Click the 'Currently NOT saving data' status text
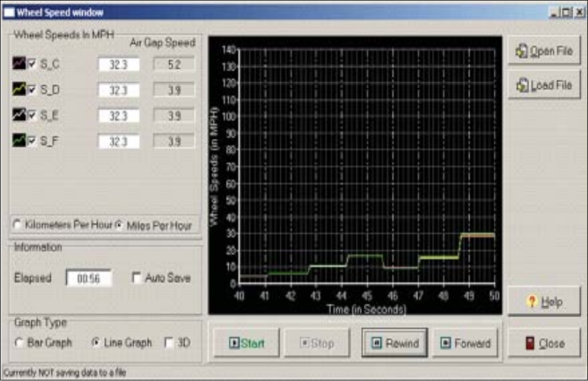The width and height of the screenshot is (588, 381). (64, 372)
